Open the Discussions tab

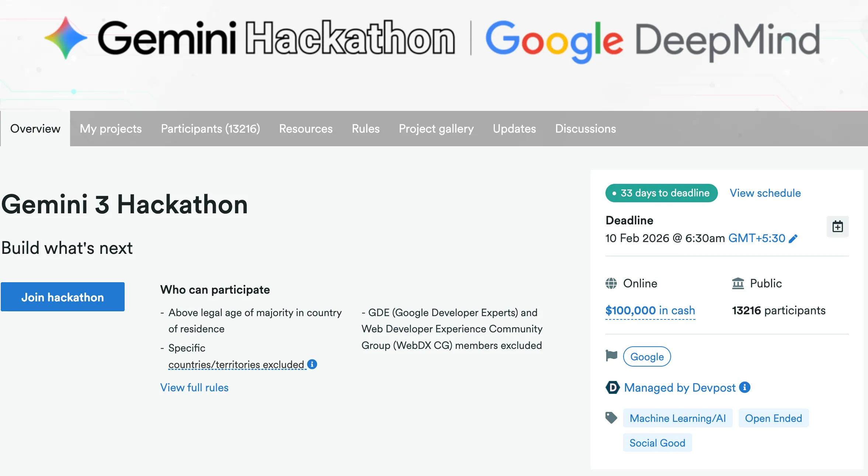[585, 129]
